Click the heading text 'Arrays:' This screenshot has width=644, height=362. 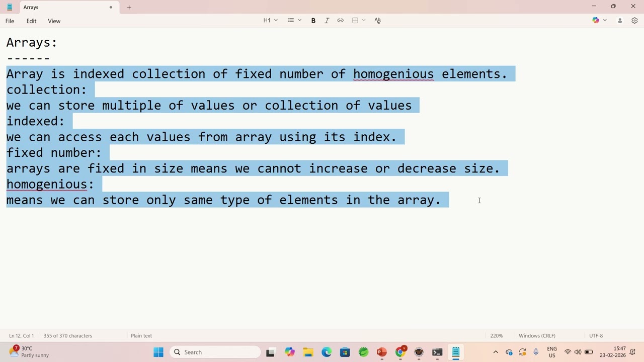32,43
